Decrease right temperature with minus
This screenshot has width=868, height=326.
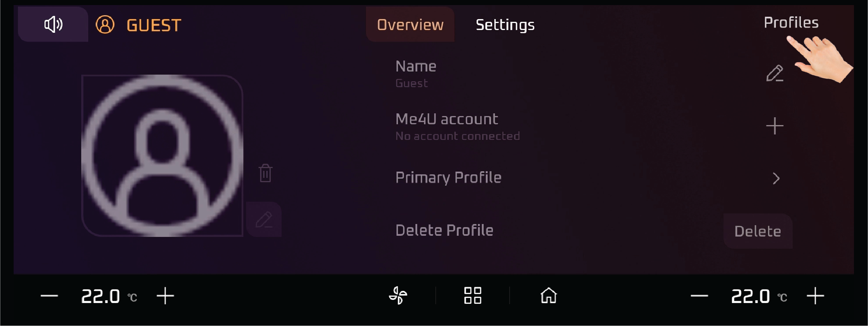[x=699, y=296]
